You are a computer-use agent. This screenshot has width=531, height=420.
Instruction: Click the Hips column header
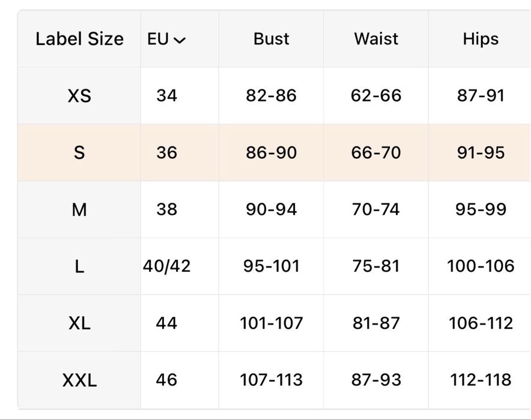coord(481,39)
